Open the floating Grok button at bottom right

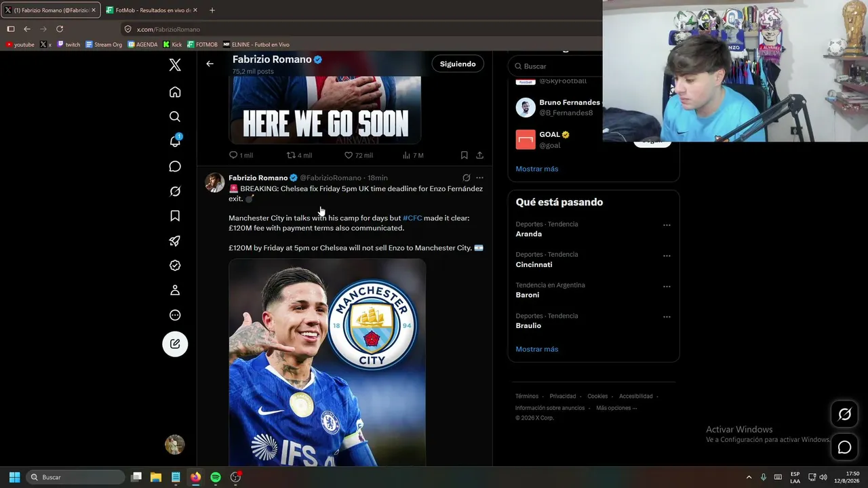coord(844,414)
